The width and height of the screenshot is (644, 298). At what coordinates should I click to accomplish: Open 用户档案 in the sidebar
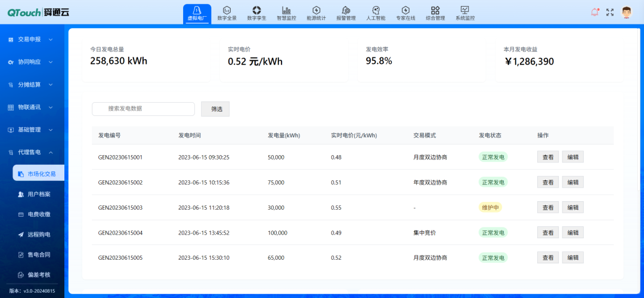[x=39, y=194]
